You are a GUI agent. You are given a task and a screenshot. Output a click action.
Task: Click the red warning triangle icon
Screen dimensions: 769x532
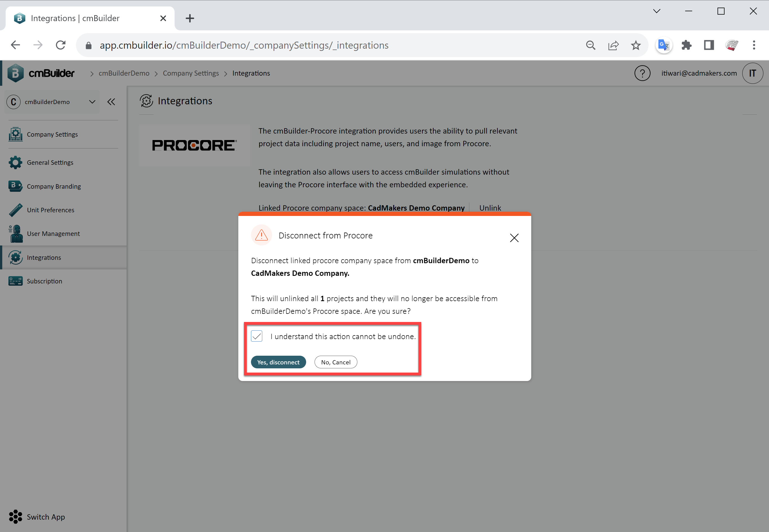point(261,235)
